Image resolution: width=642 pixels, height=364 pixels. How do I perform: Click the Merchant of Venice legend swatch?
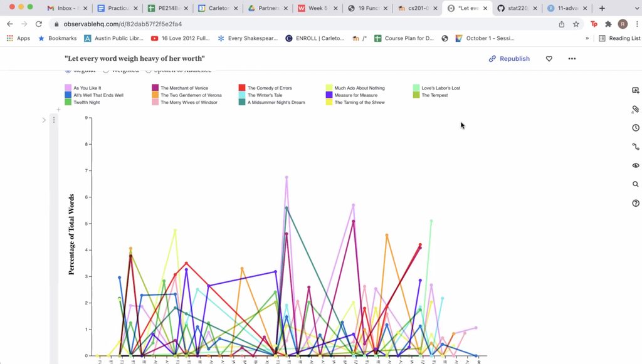[x=155, y=88]
